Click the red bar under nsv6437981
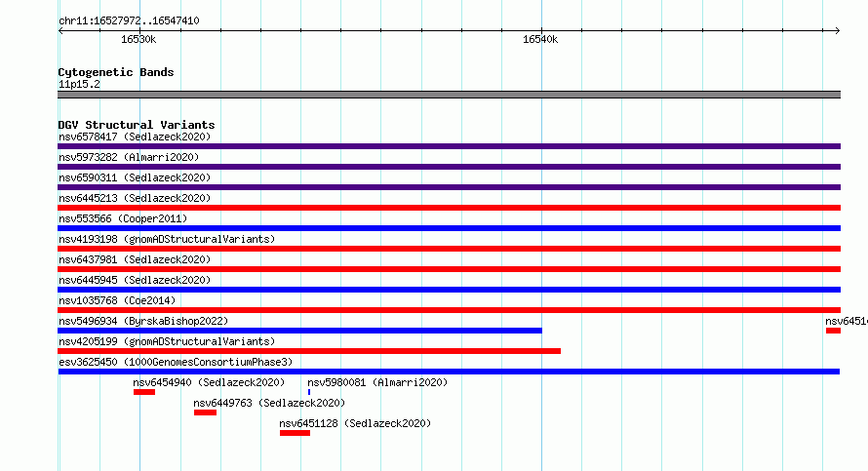868x471 pixels. click(449, 269)
